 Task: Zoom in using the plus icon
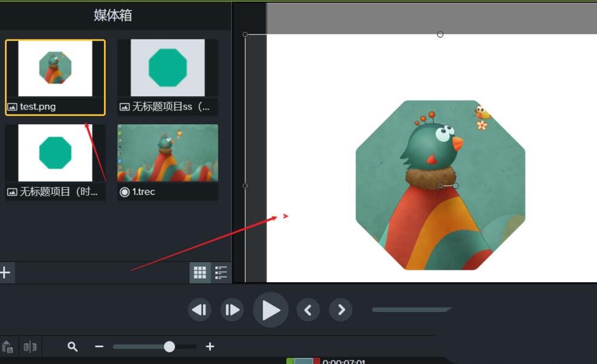[210, 346]
